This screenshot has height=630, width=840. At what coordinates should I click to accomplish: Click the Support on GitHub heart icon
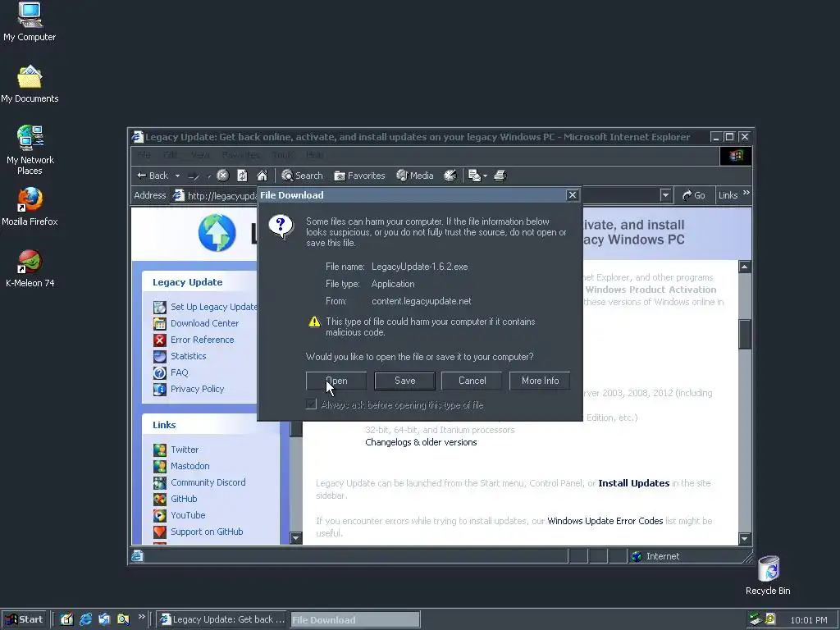160,532
